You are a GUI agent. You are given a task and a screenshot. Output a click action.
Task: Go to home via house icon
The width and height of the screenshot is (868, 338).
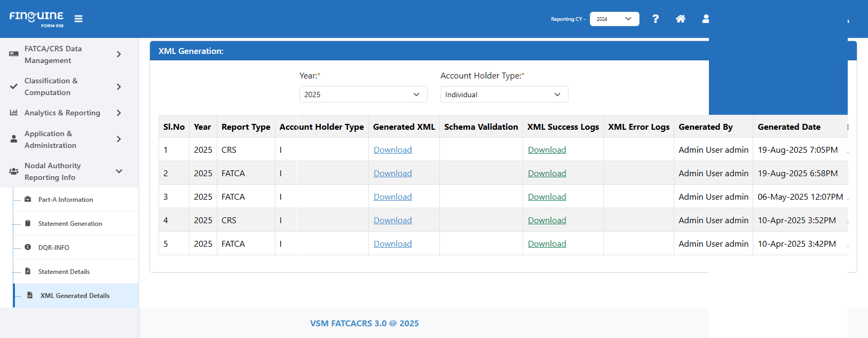680,19
